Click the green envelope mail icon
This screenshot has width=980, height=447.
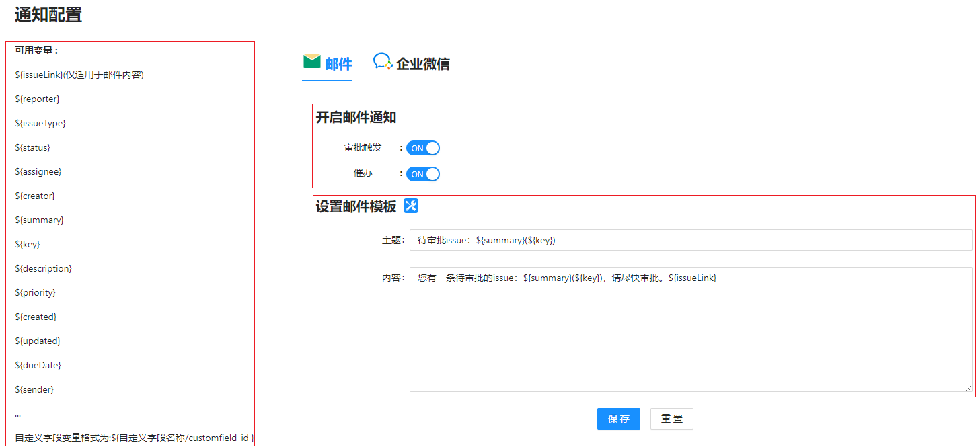tap(311, 62)
